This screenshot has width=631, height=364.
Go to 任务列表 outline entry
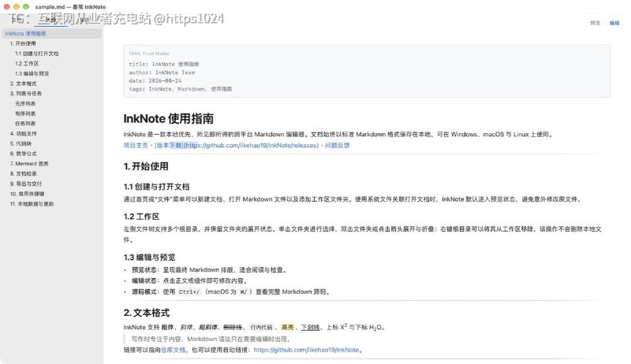[x=25, y=124]
